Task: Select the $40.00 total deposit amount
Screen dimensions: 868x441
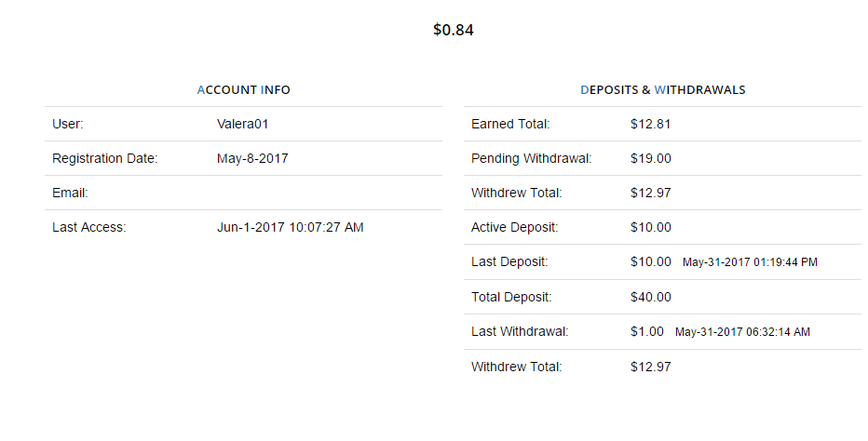Action: [650, 297]
